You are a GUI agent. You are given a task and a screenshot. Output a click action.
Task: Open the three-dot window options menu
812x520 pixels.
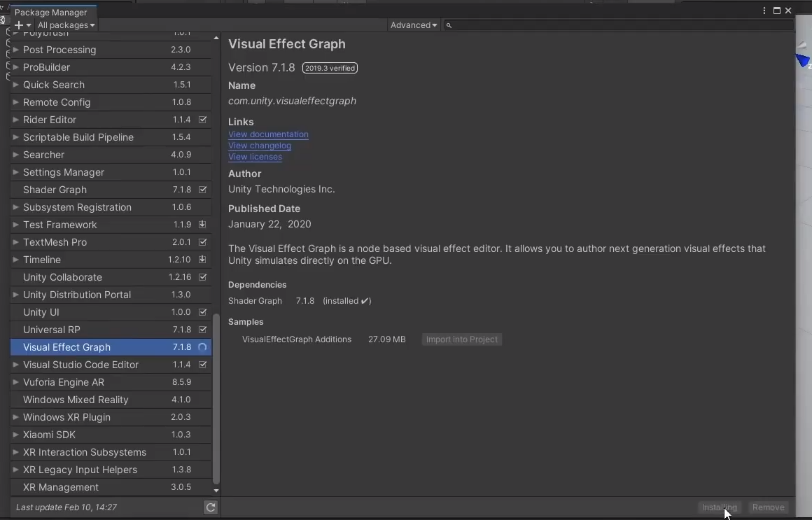pos(764,10)
